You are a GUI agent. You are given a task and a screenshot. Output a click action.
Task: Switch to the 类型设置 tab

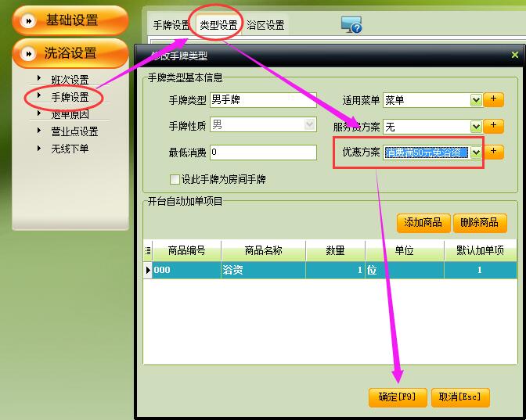coord(218,25)
